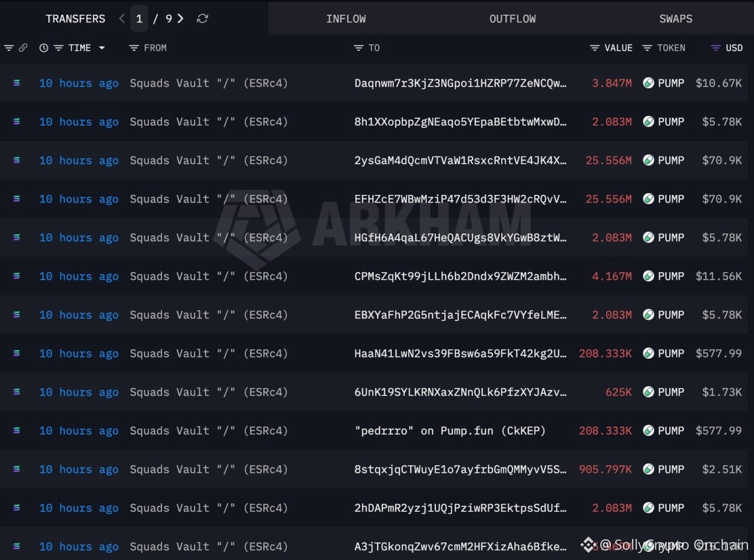This screenshot has height=560, width=754.
Task: Open Squads Vault sender in the HGfH6A4qa row
Action: [209, 237]
